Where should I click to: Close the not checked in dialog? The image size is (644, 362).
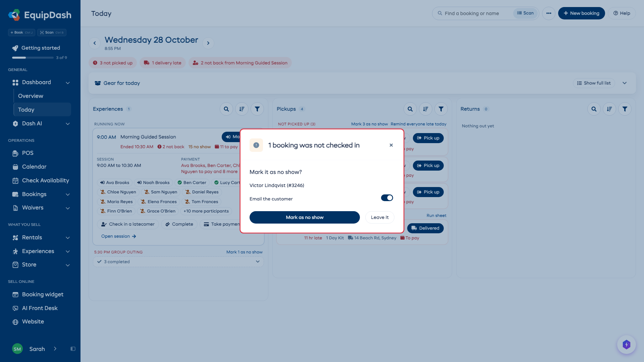(391, 145)
